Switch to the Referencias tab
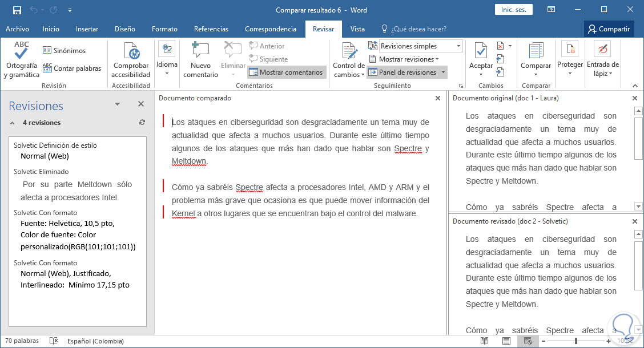This screenshot has height=348, width=644. pos(211,29)
